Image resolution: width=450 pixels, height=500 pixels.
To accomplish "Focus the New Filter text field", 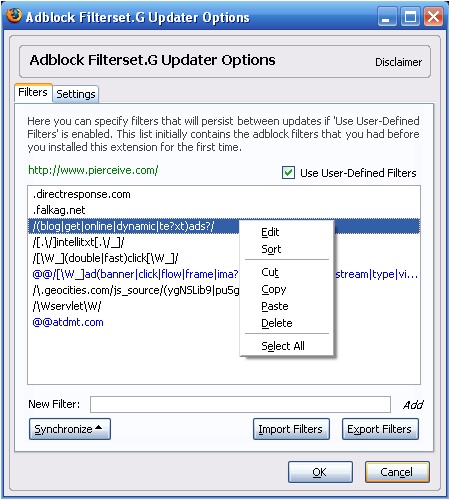I will coord(240,404).
